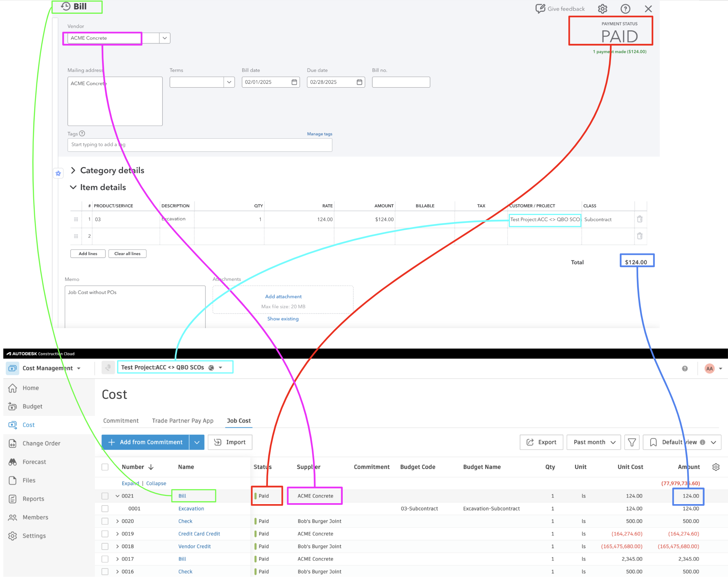Open help question mark icon in Bill
The width and height of the screenshot is (728, 578).
pyautogui.click(x=625, y=9)
